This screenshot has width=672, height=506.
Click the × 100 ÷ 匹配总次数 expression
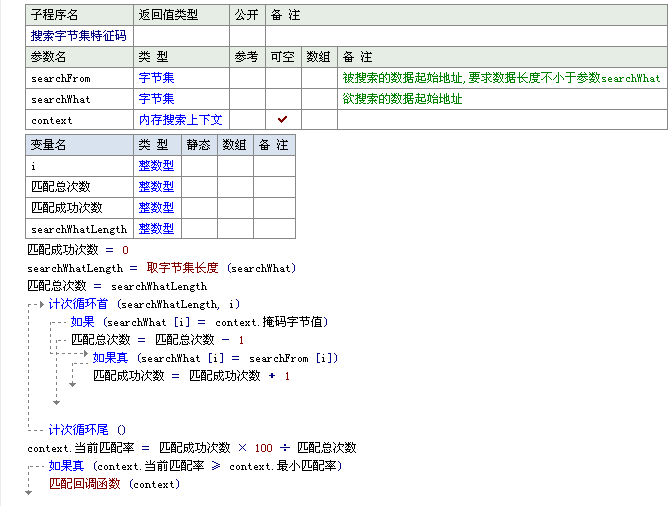click(x=297, y=448)
